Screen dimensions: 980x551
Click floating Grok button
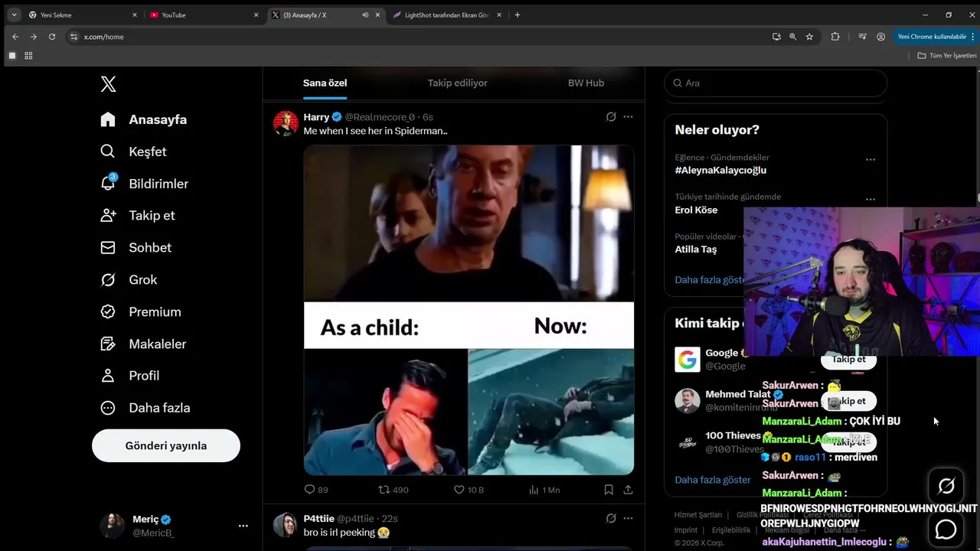coord(946,486)
